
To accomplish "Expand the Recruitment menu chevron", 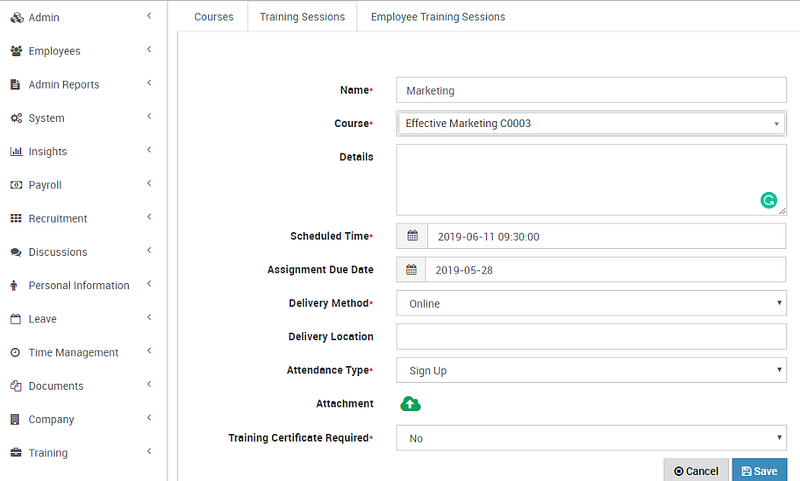I will (149, 217).
